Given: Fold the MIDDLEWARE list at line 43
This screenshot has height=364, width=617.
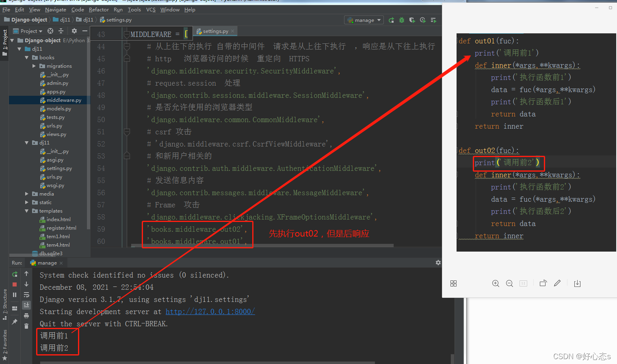Looking at the screenshot, I should coord(126,34).
